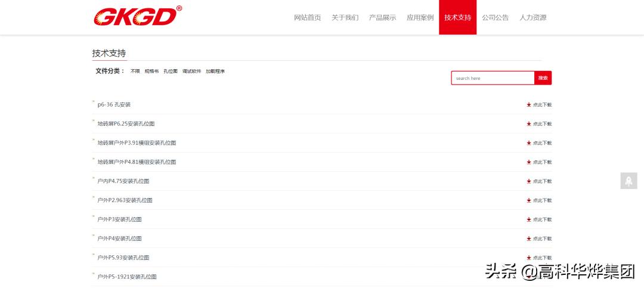Click download icon for 户外P4安装孔位图
The height and width of the screenshot is (288, 644).
[x=528, y=239]
